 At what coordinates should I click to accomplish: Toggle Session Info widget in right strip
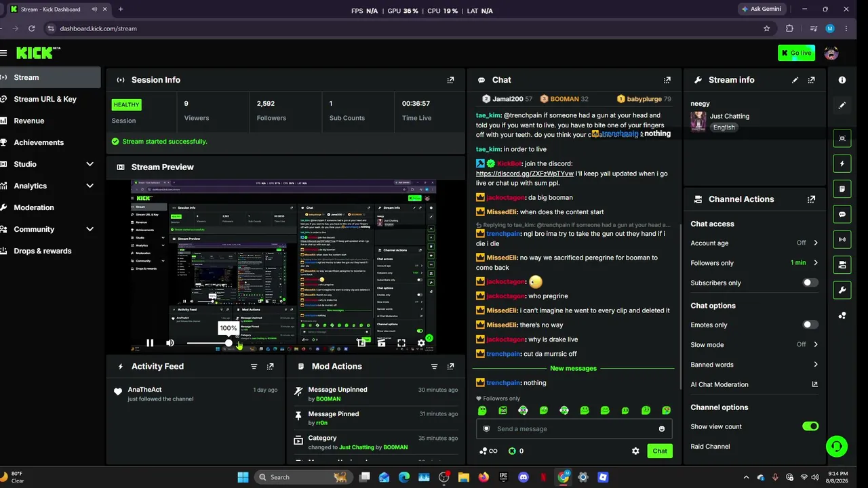842,239
